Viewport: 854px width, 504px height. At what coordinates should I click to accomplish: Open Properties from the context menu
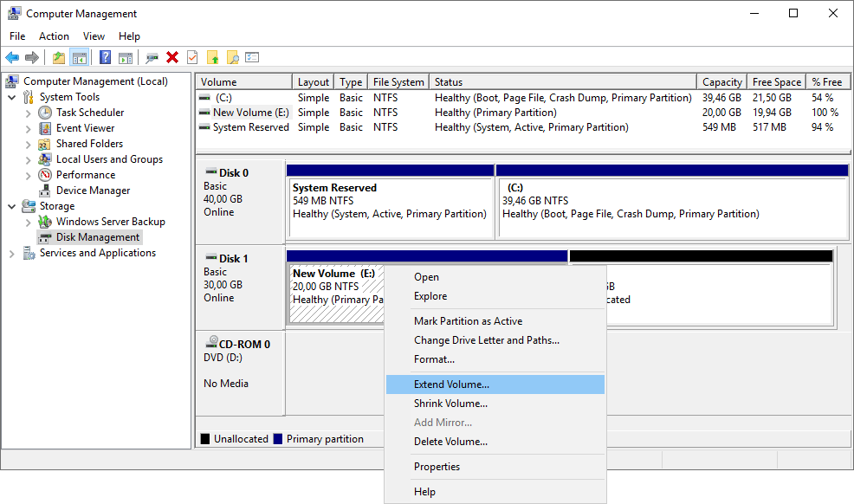495,467
